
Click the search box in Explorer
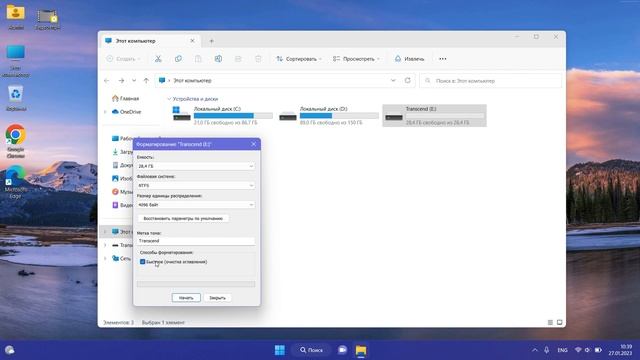pyautogui.click(x=491, y=81)
